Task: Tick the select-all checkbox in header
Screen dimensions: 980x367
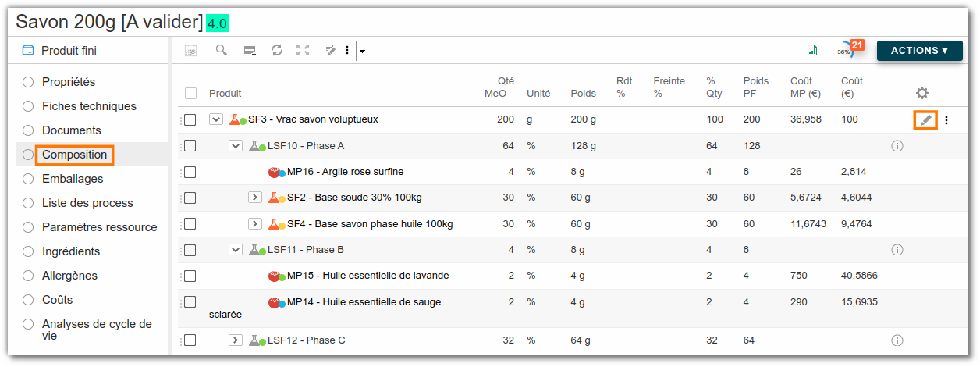Action: pyautogui.click(x=190, y=94)
